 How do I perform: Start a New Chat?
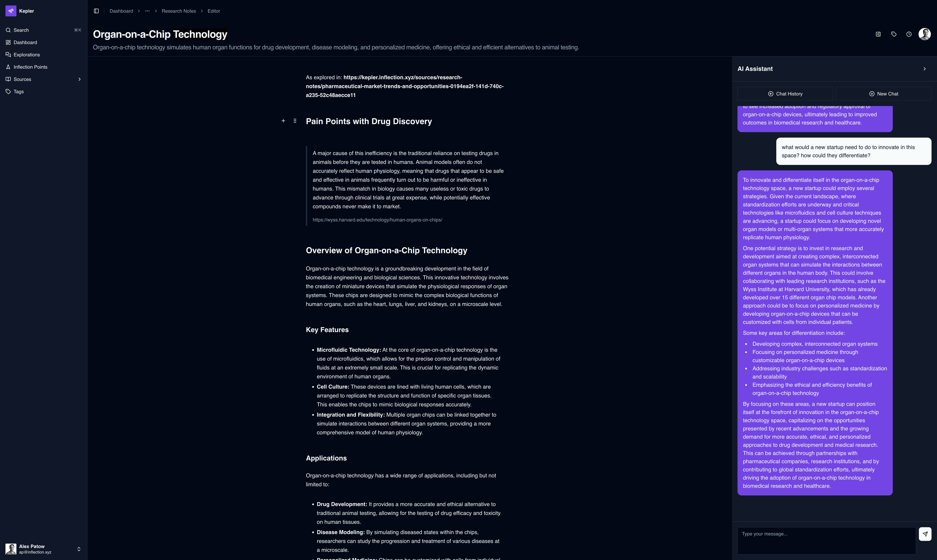point(883,94)
